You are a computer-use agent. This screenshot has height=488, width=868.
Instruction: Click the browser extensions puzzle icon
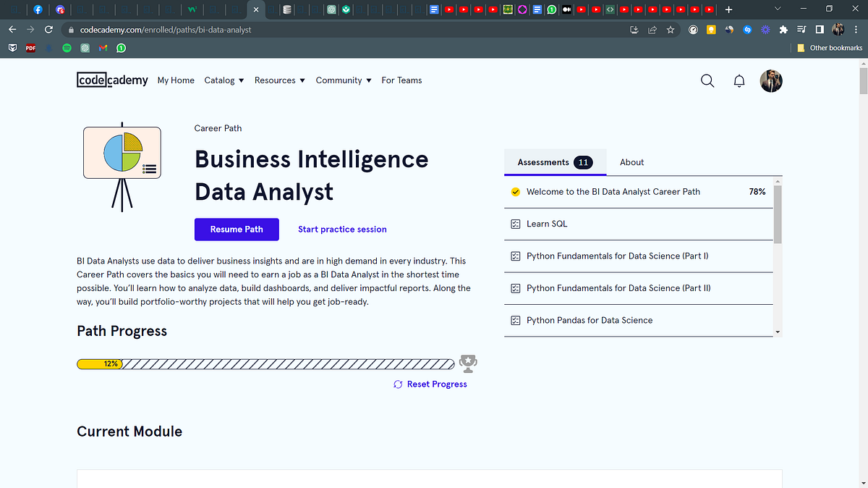(x=783, y=30)
